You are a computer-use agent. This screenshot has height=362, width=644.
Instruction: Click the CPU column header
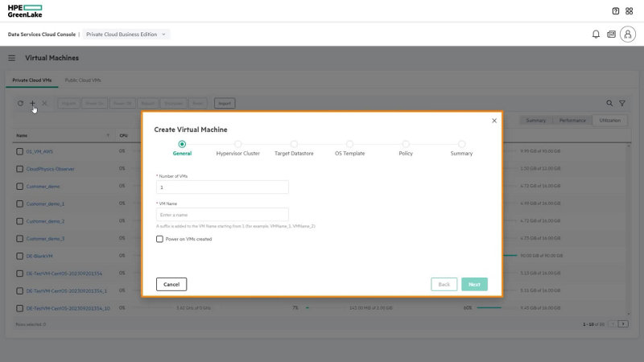point(123,135)
